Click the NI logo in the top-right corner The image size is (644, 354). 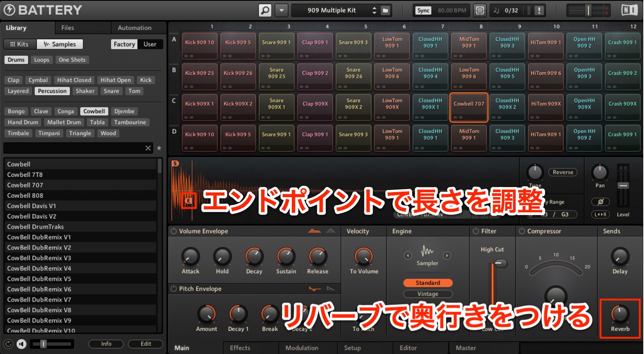click(x=629, y=10)
